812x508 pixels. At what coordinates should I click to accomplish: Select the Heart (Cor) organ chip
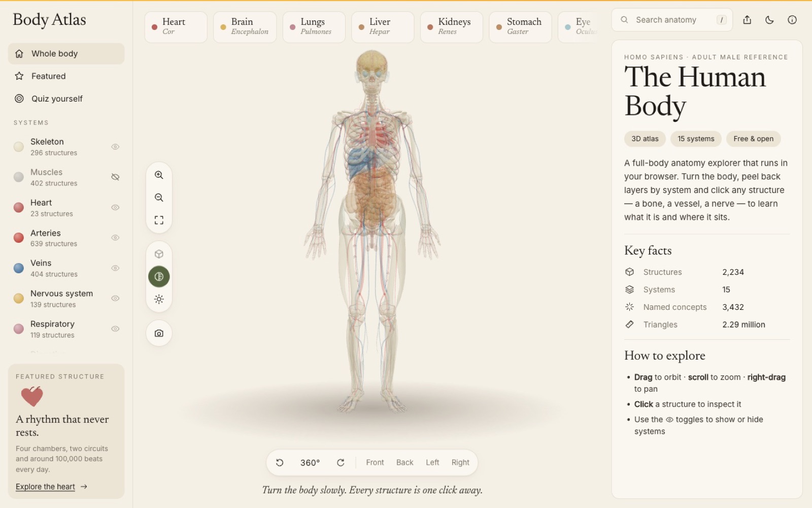(176, 26)
